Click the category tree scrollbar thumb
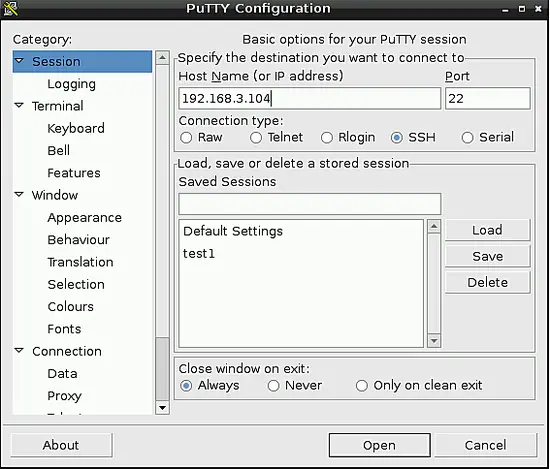Screen dimensions: 550x469 tap(162, 369)
